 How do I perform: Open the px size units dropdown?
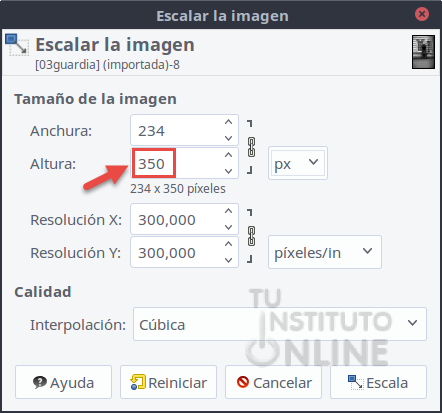pyautogui.click(x=298, y=163)
